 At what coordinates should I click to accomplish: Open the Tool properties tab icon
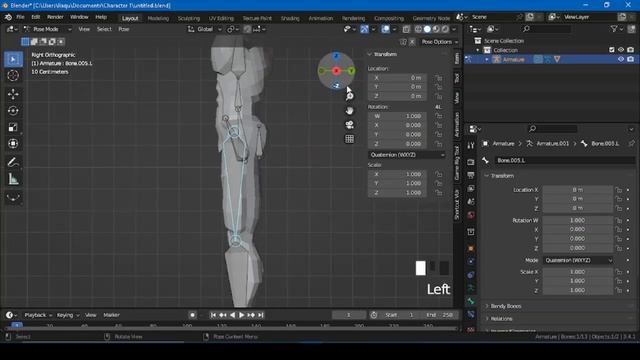click(471, 146)
